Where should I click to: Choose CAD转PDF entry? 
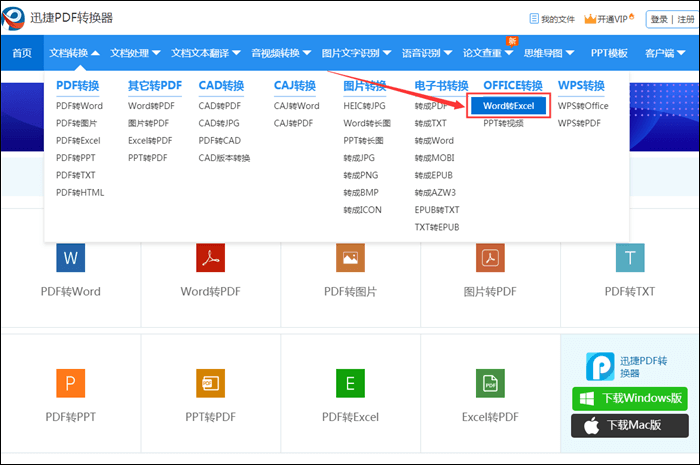click(220, 106)
